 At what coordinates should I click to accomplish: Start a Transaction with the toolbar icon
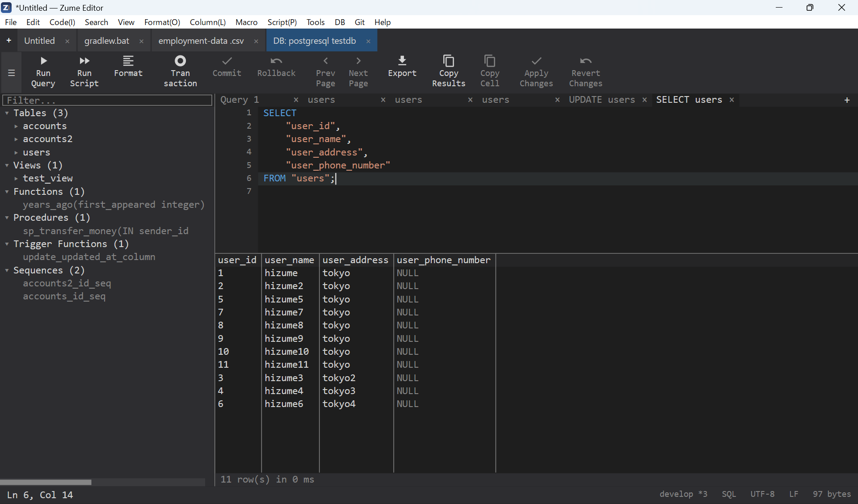point(180,61)
